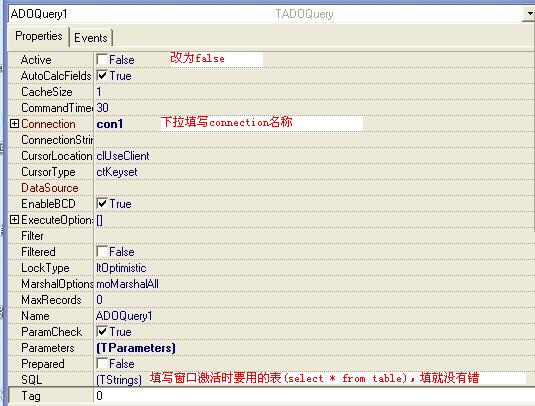The height and width of the screenshot is (406, 535).
Task: Select the AutoCalcFields property name
Action: (56, 76)
